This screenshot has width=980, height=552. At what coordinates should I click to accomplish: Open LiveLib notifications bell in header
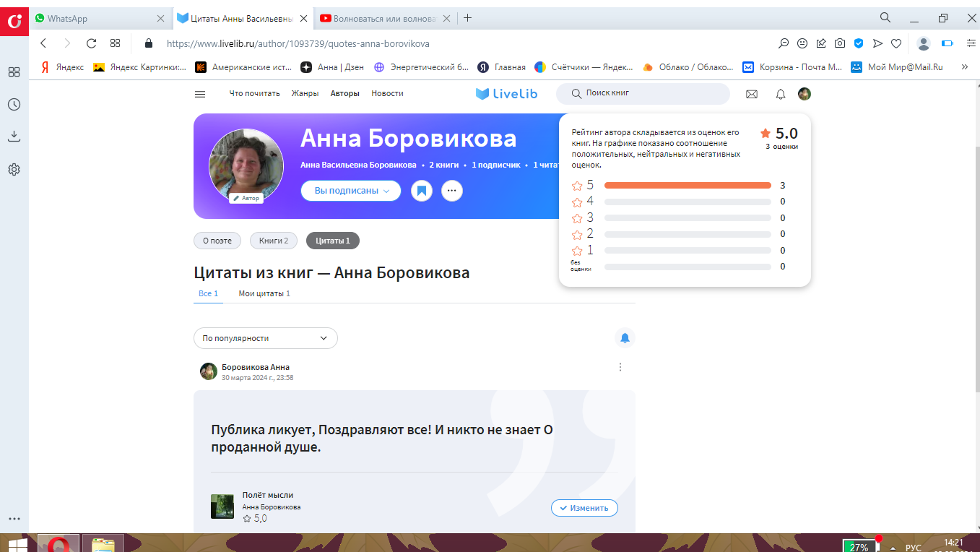[781, 94]
